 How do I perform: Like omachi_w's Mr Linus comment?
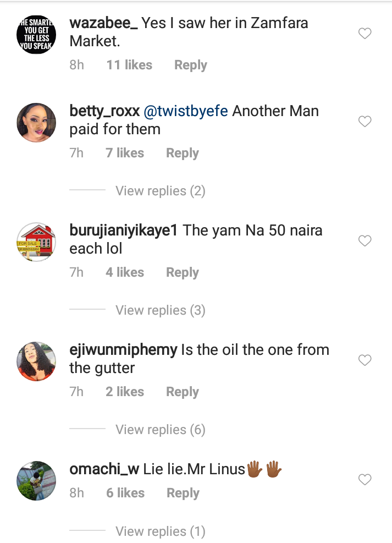click(x=365, y=480)
